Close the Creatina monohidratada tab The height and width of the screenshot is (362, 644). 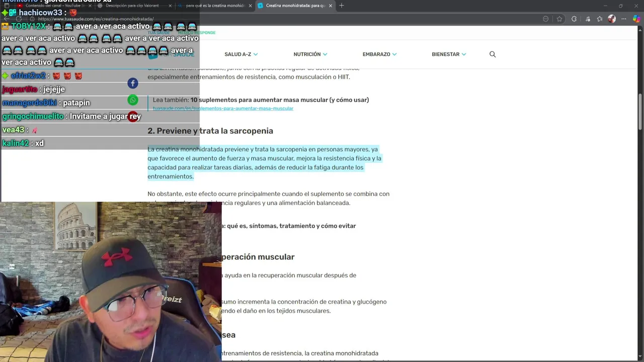point(330,6)
